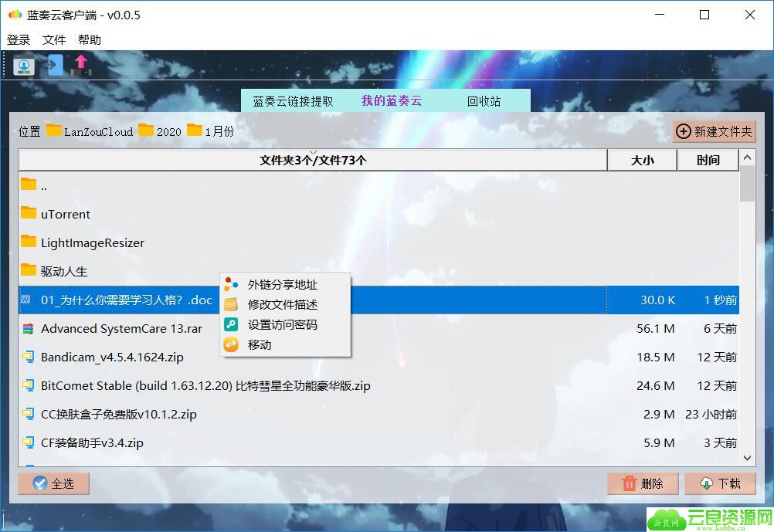The image size is (774, 532).
Task: Switch to the 回收站 tab
Action: (484, 101)
